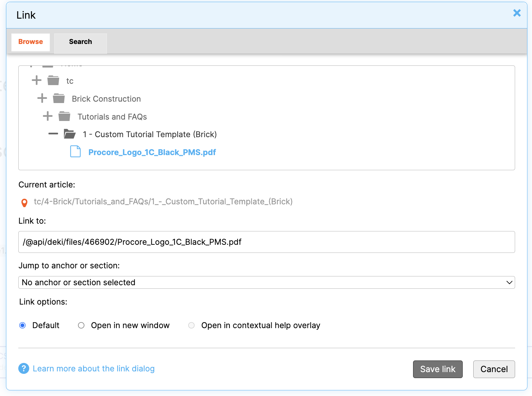Screen dimensions: 532x396
Task: Click the Tutorials and FAQs folder icon
Action: click(64, 116)
